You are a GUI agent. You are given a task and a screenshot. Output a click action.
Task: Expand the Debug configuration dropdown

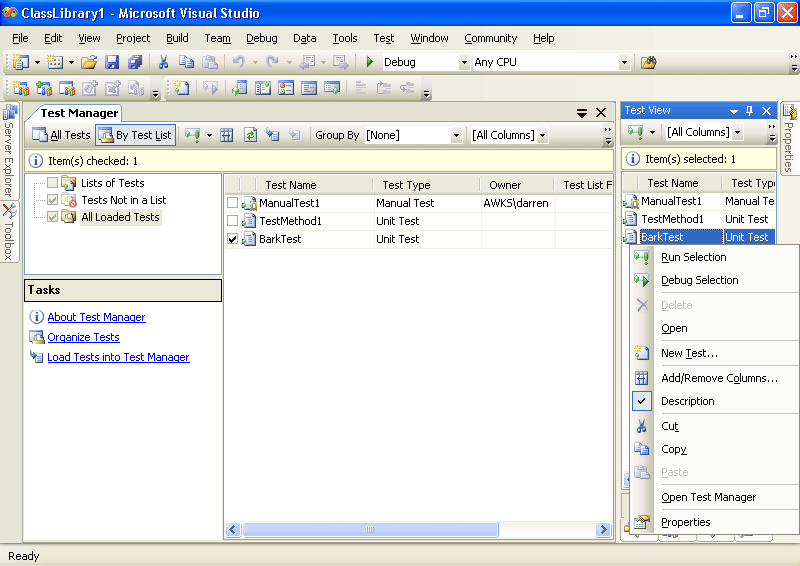pyautogui.click(x=463, y=62)
